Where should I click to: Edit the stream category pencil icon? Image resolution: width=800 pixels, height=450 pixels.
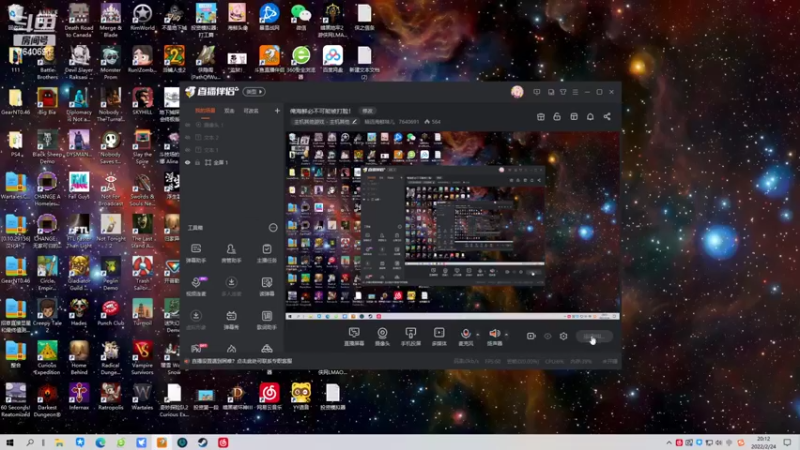click(x=355, y=122)
